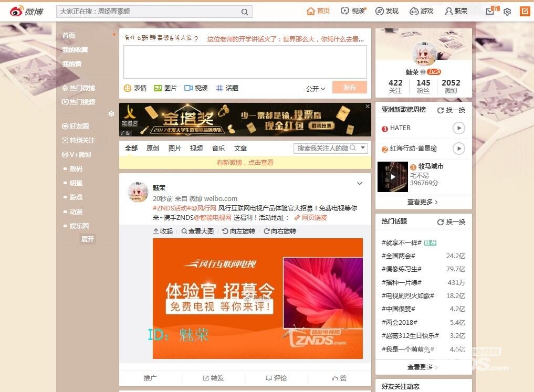The image size is (534, 392).
Task: Expand the post options chevron menu
Action: (x=360, y=184)
